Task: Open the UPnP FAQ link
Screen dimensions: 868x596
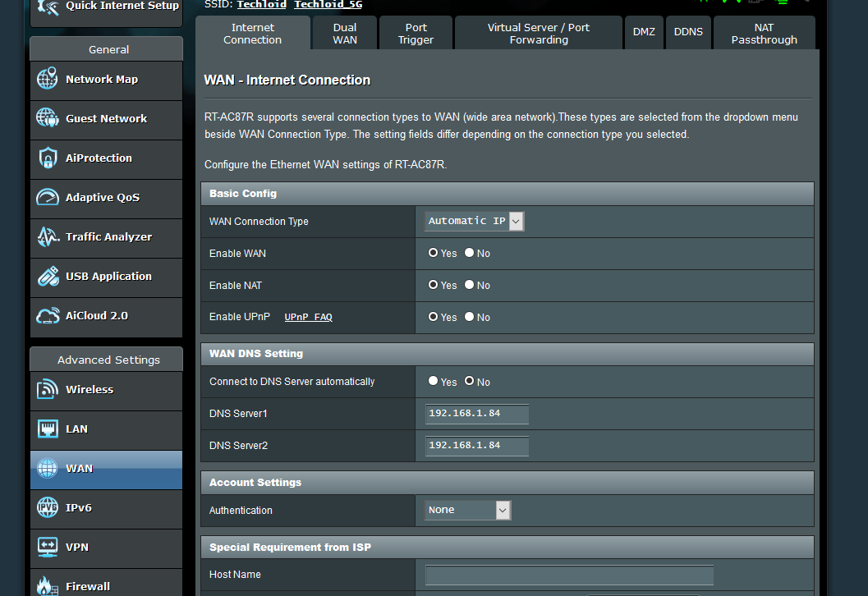Action: click(x=308, y=318)
